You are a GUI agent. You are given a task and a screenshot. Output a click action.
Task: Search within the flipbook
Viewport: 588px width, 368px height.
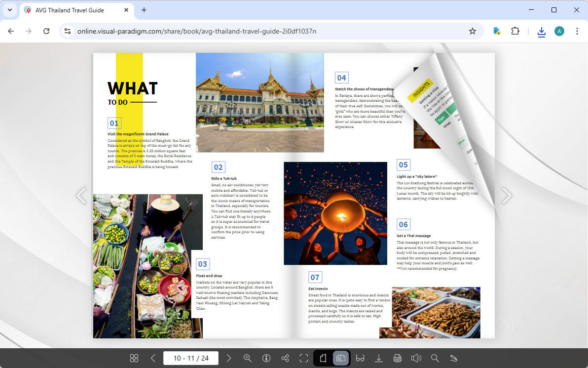point(435,358)
